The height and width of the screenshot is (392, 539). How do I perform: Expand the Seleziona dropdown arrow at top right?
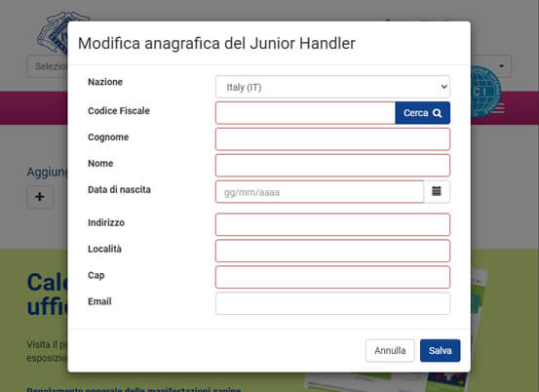[502, 66]
